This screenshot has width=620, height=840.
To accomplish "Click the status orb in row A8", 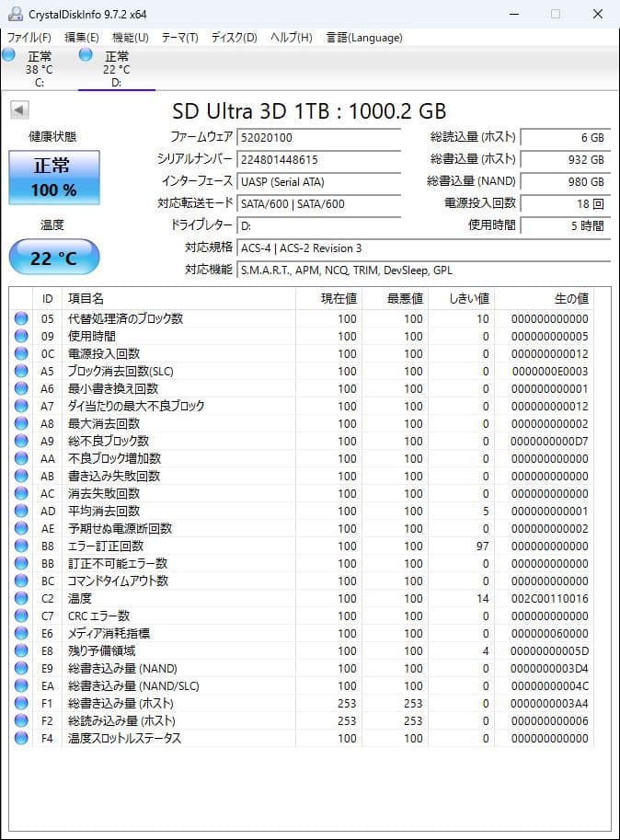I will tap(21, 423).
